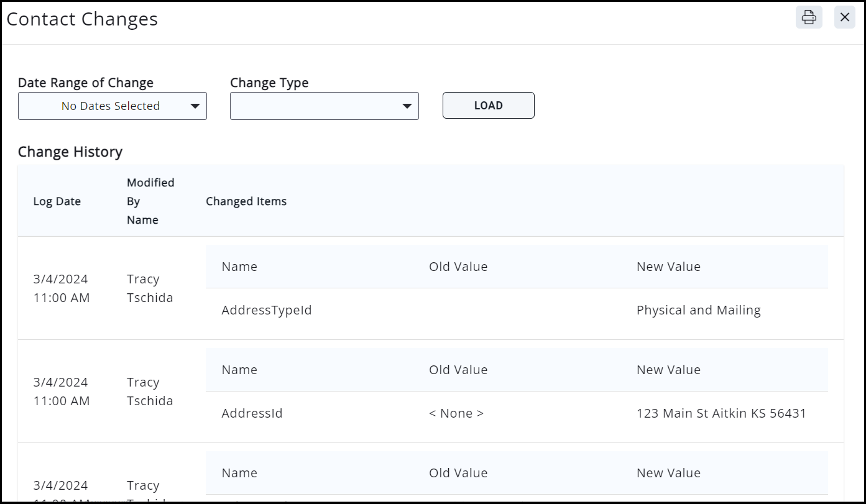Click the Physical and Mailing new value

(x=698, y=310)
